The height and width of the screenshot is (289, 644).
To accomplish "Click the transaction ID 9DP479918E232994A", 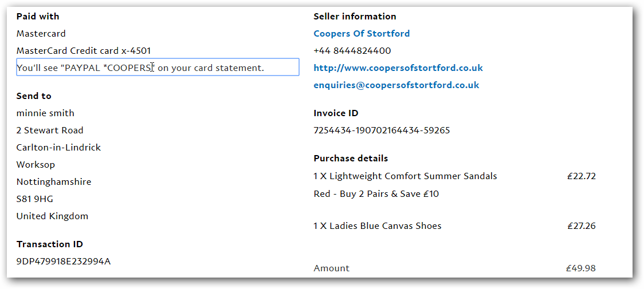I will coord(63,262).
